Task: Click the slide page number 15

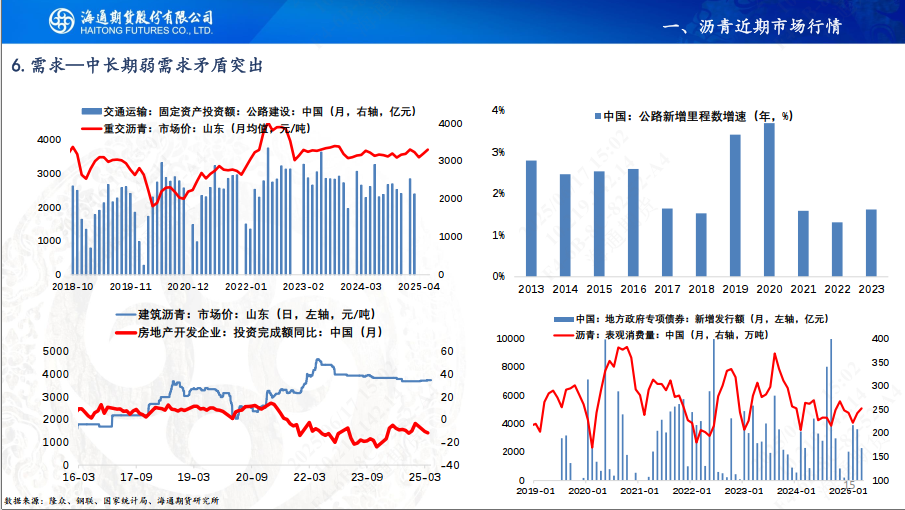Action: [x=849, y=485]
